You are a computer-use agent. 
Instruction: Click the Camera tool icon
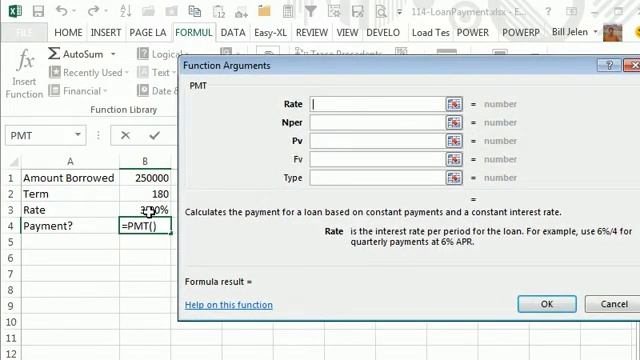[241, 12]
